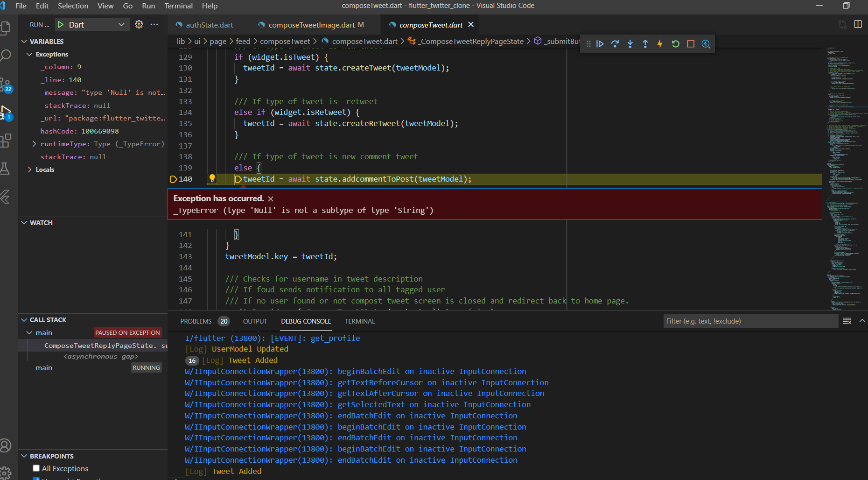The height and width of the screenshot is (480, 868).
Task: Switch to OUTPUT panel tab
Action: pyautogui.click(x=255, y=321)
